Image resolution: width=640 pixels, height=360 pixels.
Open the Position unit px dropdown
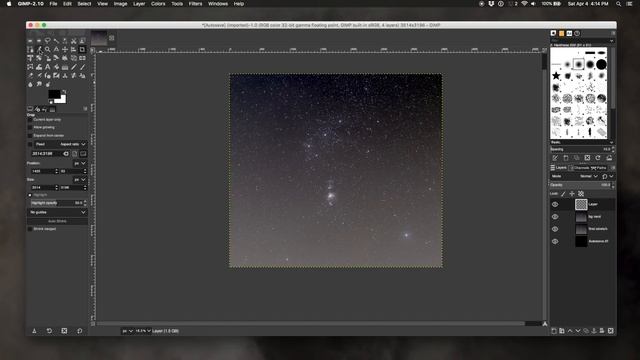[80, 163]
